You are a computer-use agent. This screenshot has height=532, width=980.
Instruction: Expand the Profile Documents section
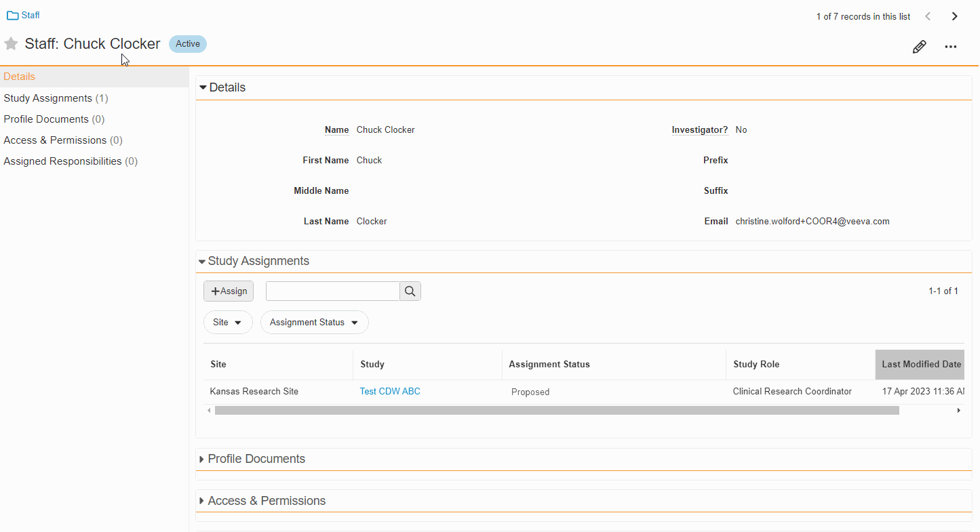[x=202, y=459]
